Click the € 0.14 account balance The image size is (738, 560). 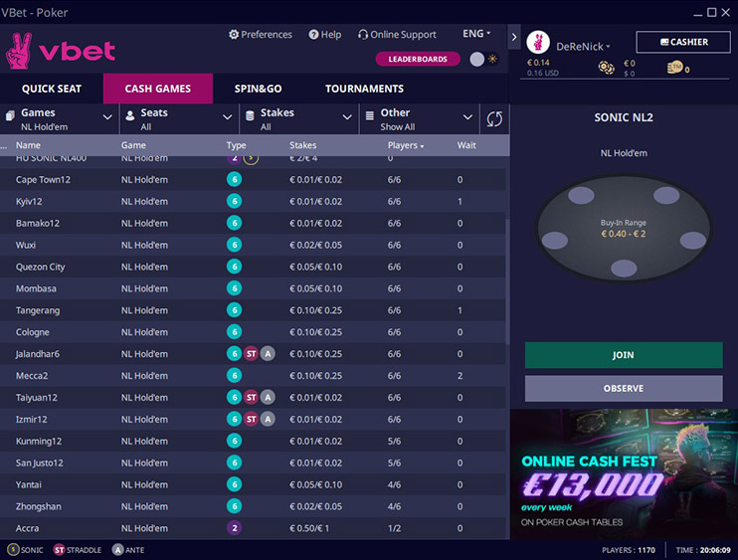[538, 63]
